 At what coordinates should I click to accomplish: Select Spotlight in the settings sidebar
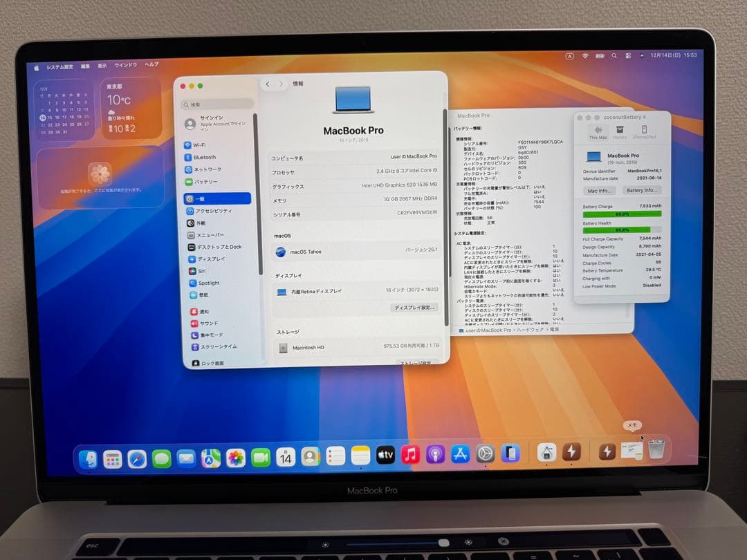click(x=207, y=281)
